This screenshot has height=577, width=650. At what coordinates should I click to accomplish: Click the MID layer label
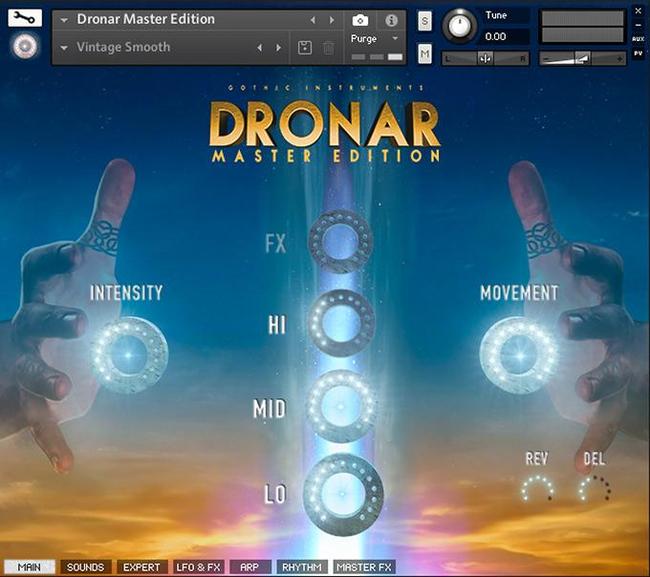click(269, 409)
